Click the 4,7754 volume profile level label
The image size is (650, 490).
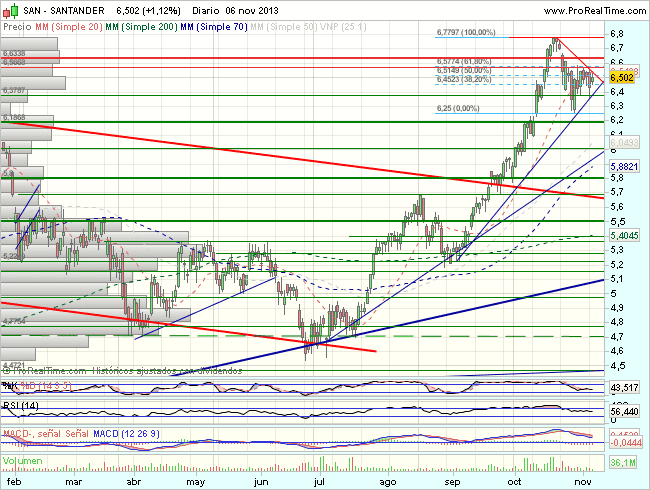click(14, 321)
